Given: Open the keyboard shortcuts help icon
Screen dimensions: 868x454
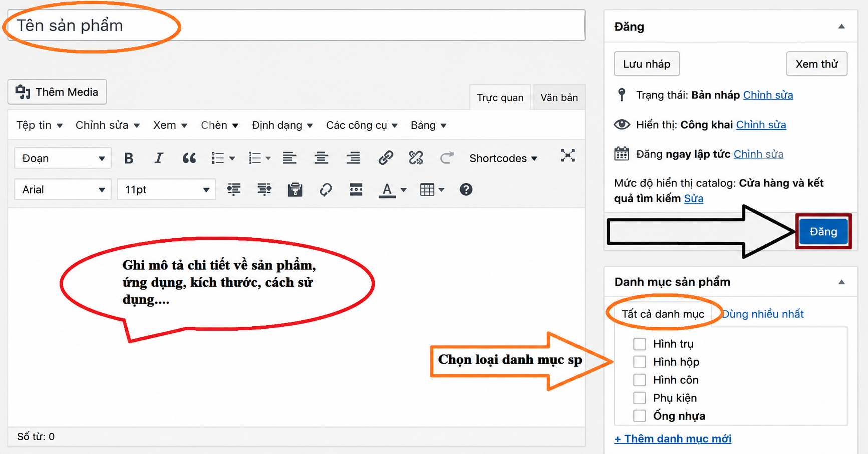Looking at the screenshot, I should pos(466,190).
